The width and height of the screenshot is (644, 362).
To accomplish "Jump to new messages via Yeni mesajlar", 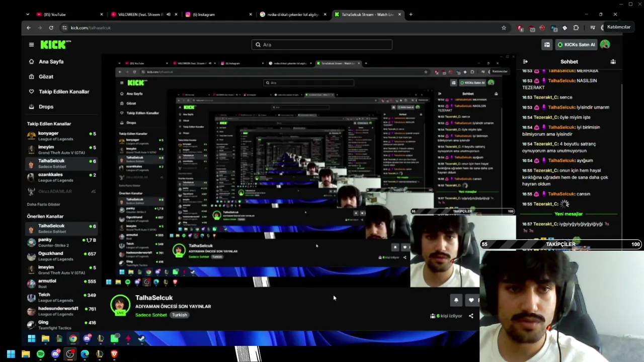I will click(x=569, y=214).
